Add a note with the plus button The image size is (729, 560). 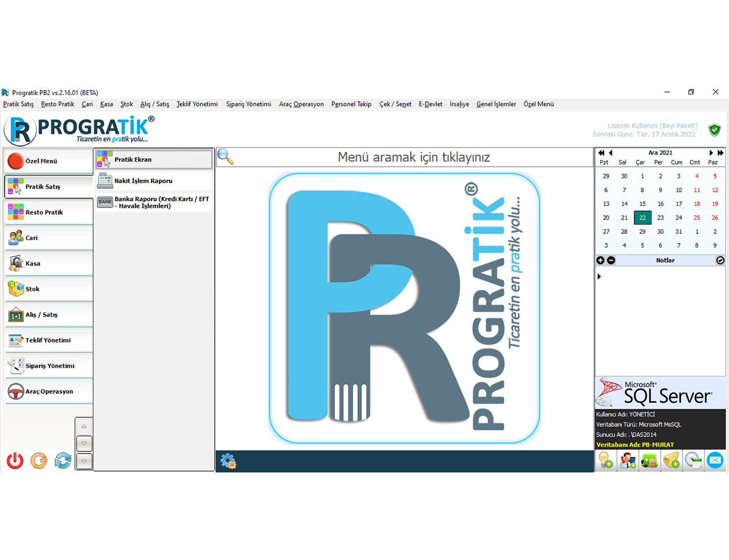click(x=600, y=260)
